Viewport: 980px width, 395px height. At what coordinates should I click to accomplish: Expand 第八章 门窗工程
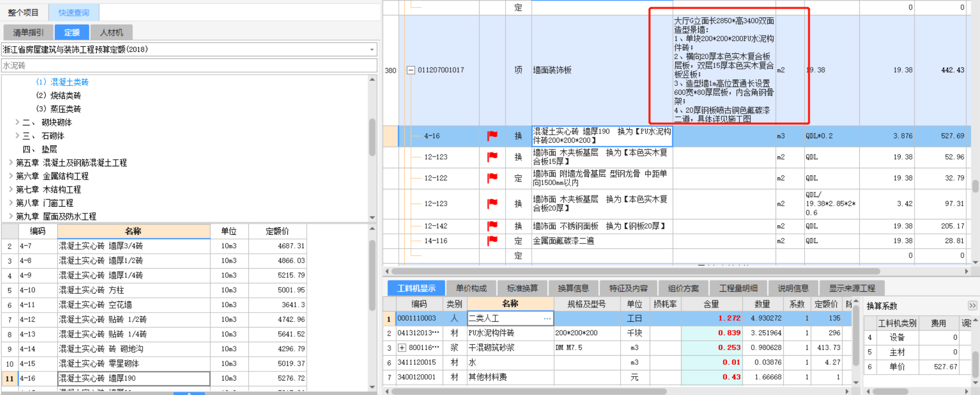click(x=11, y=203)
